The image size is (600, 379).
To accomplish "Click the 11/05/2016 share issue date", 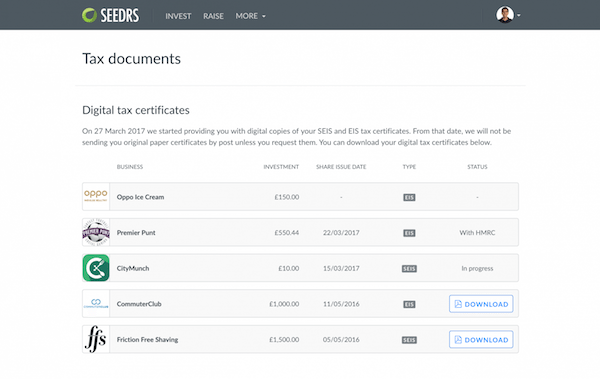I will (x=341, y=304).
